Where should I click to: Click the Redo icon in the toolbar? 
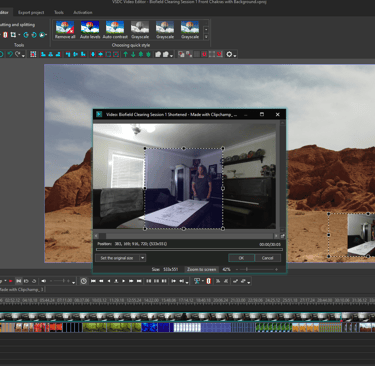pos(18,54)
